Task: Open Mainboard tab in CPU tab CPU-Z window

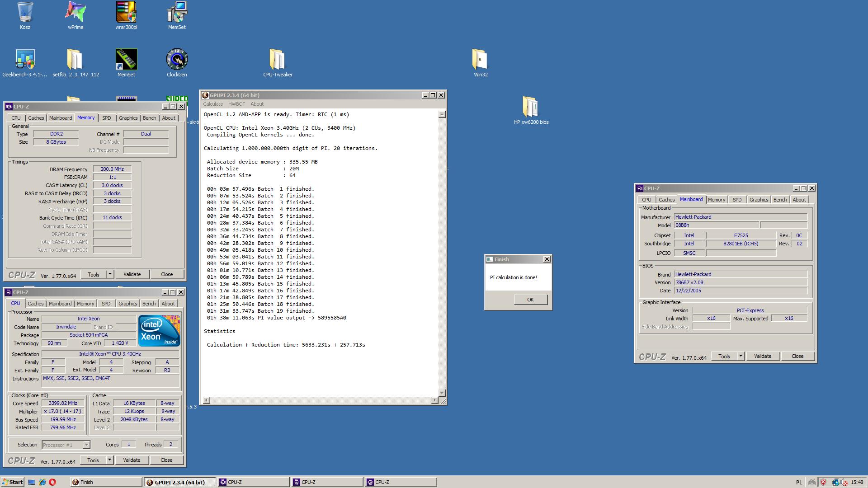Action: pyautogui.click(x=60, y=304)
